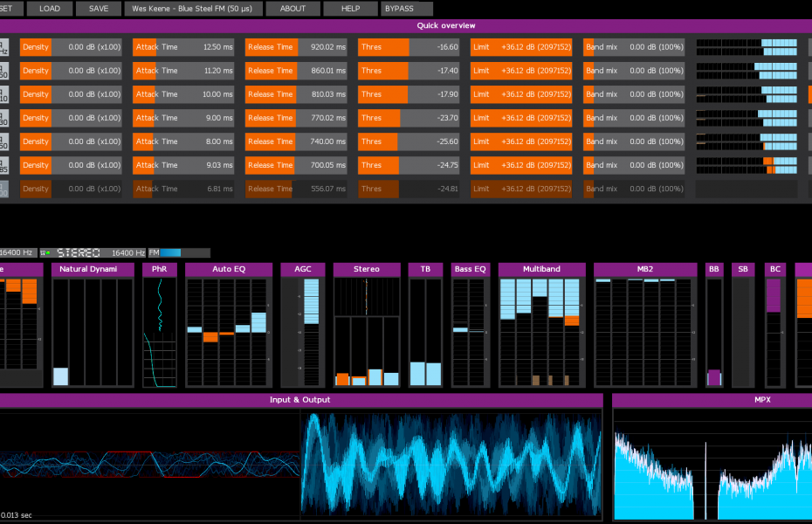This screenshot has width=812, height=524.
Task: Open the Multiband processor panel
Action: (x=541, y=269)
